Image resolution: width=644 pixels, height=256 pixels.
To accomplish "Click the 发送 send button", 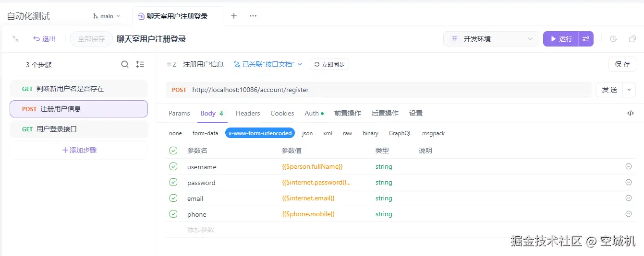I will 609,90.
